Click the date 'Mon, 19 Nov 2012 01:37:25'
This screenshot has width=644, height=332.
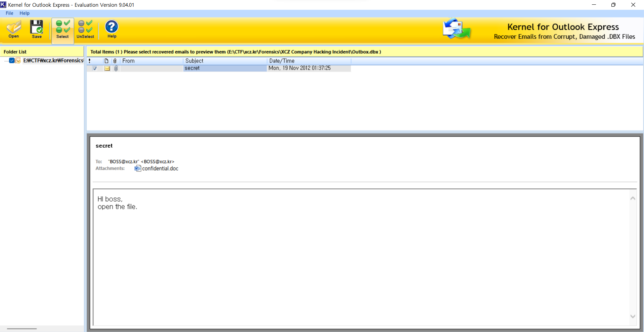(299, 68)
